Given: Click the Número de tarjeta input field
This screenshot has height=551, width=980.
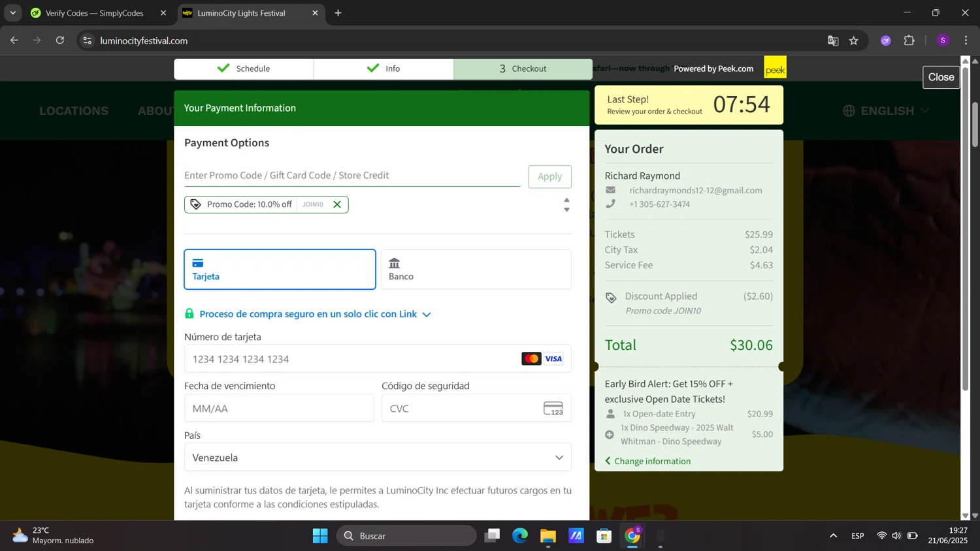Looking at the screenshot, I should coord(353,359).
